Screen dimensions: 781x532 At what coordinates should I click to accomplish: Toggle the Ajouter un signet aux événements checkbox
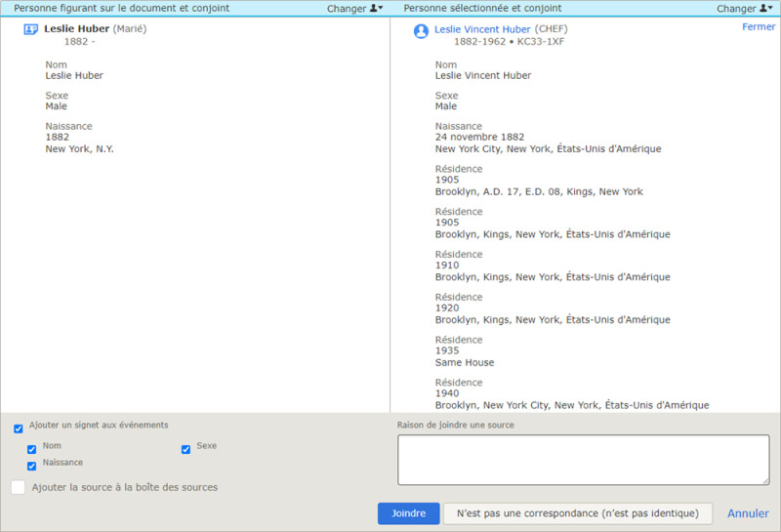(x=19, y=429)
